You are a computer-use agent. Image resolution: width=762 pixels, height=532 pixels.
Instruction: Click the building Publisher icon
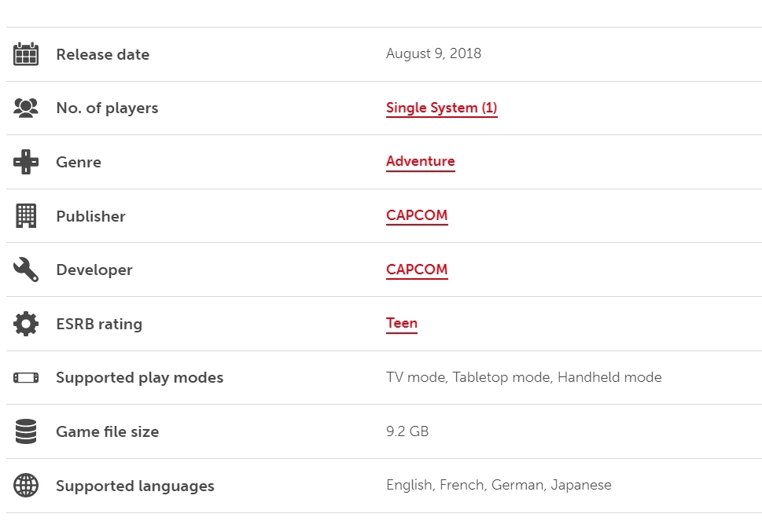(26, 216)
